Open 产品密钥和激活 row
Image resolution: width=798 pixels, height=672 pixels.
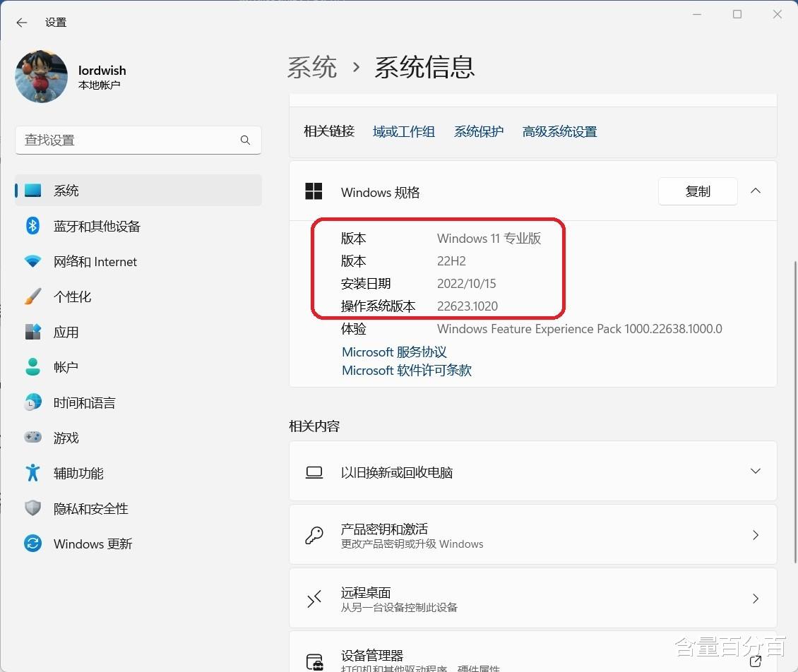tap(533, 534)
